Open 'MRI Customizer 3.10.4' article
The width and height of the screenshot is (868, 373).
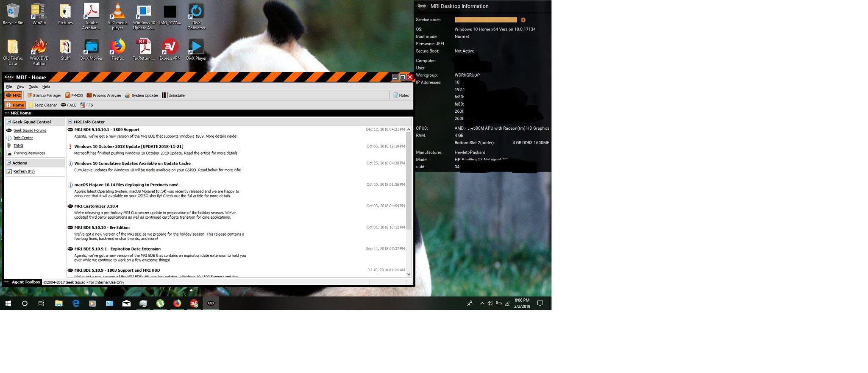(96, 206)
